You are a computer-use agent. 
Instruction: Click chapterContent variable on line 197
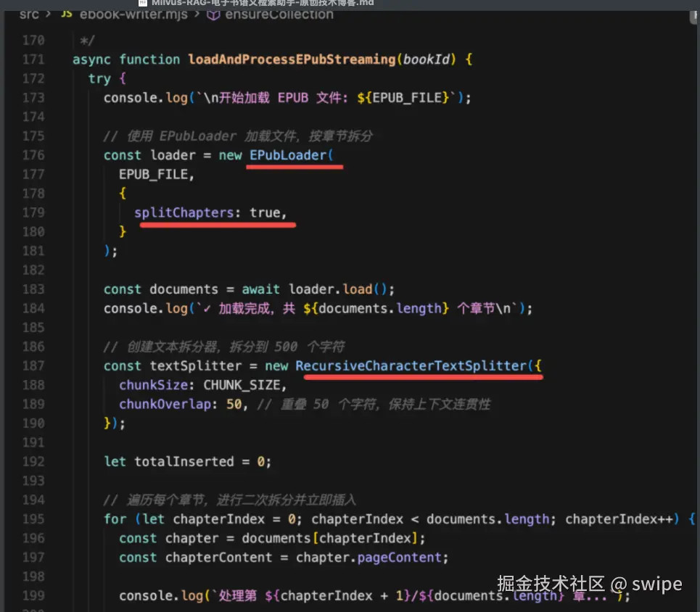coord(219,558)
